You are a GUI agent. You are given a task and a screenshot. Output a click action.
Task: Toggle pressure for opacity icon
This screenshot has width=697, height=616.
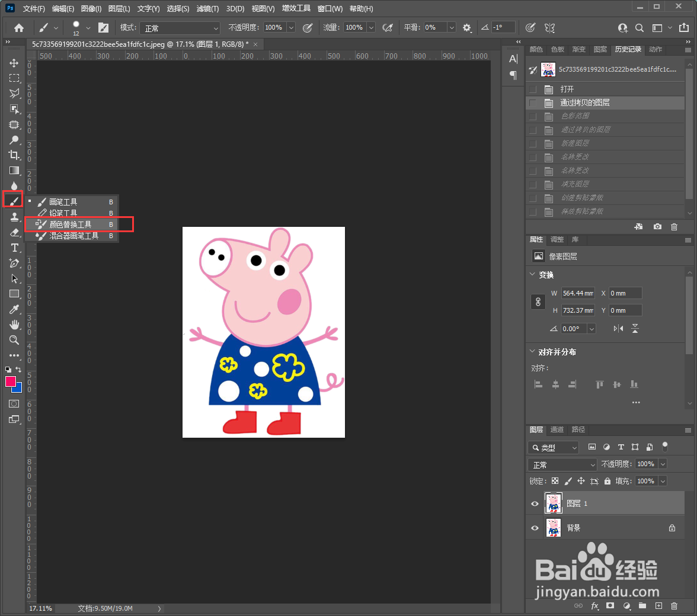(x=307, y=28)
